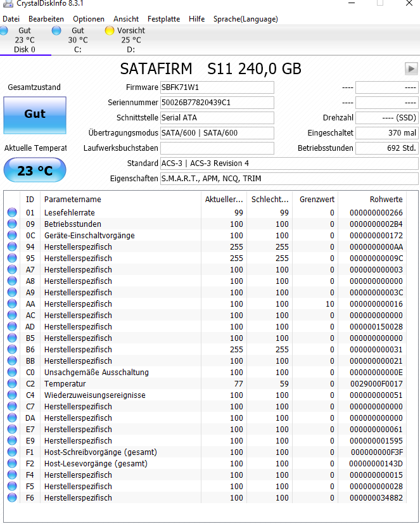Open the Hilfe menu
The image size is (420, 524).
(x=196, y=19)
